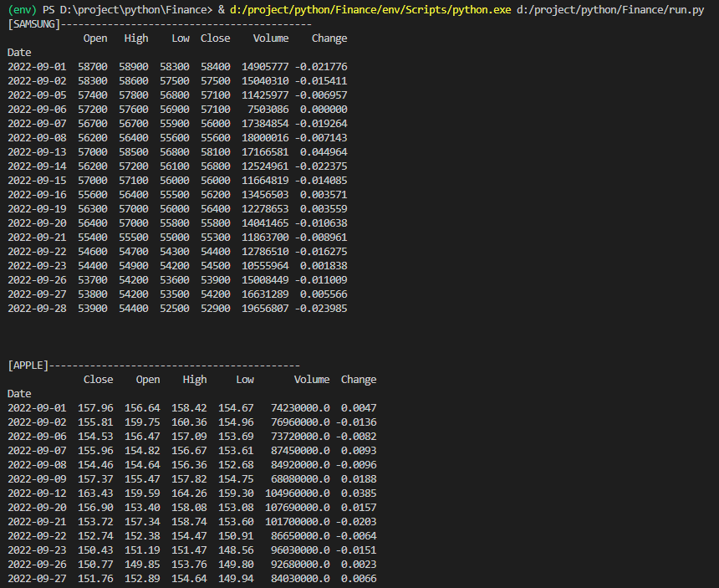The height and width of the screenshot is (588, 719).
Task: Click Apple volume 87450000.0
Action: (300, 450)
